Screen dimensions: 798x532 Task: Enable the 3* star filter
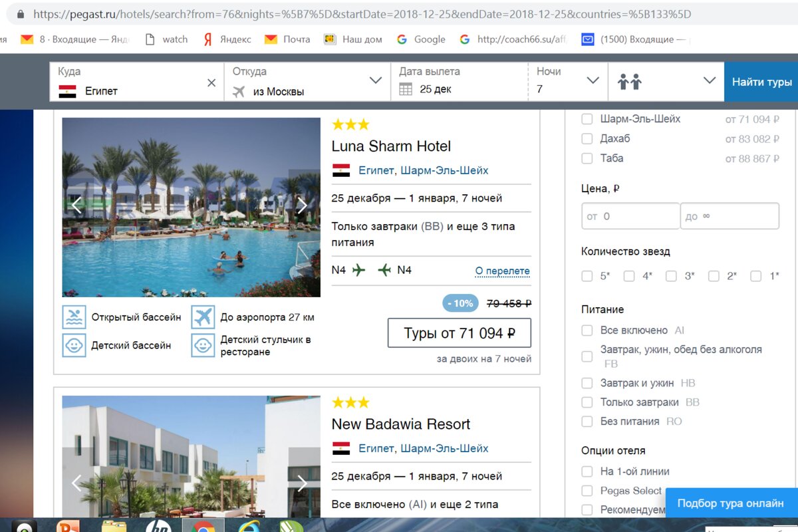(x=672, y=276)
